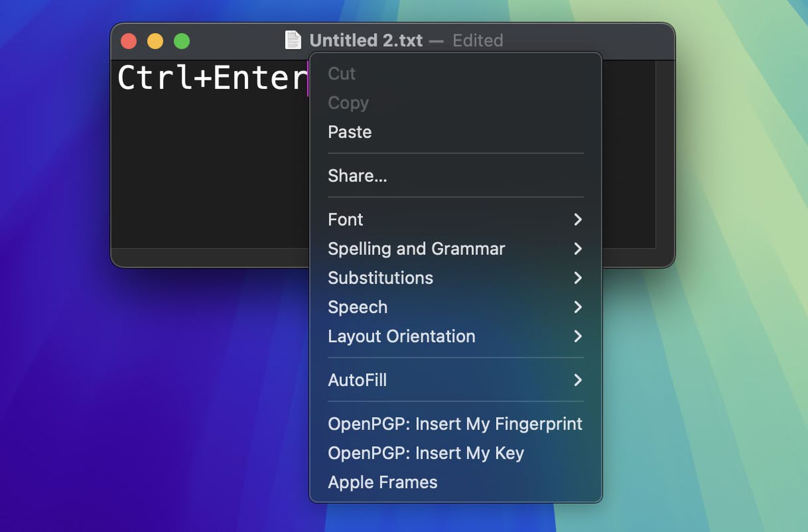Click the document icon in title bar
Screen dimensions: 808x532
coord(293,40)
